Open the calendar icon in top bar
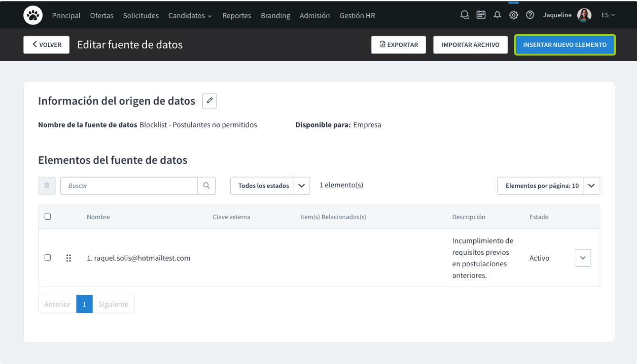 pos(481,15)
